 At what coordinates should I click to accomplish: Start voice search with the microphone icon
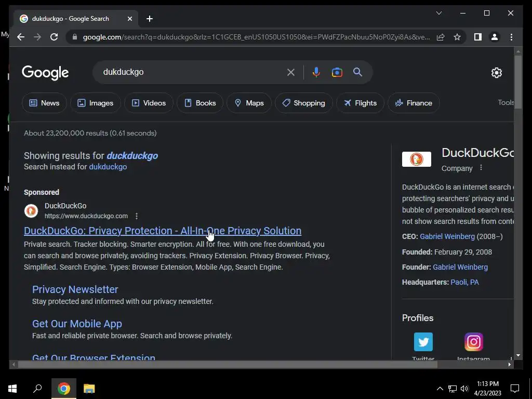coord(316,72)
